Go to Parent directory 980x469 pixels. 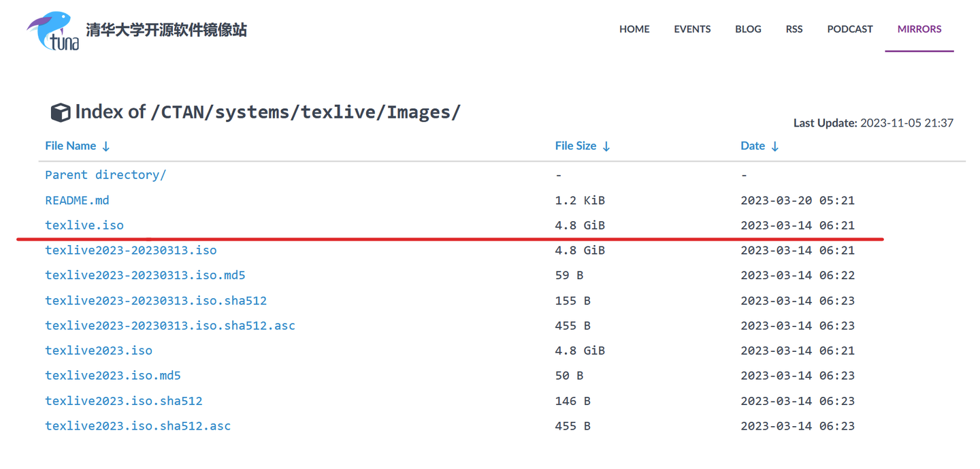(x=105, y=175)
